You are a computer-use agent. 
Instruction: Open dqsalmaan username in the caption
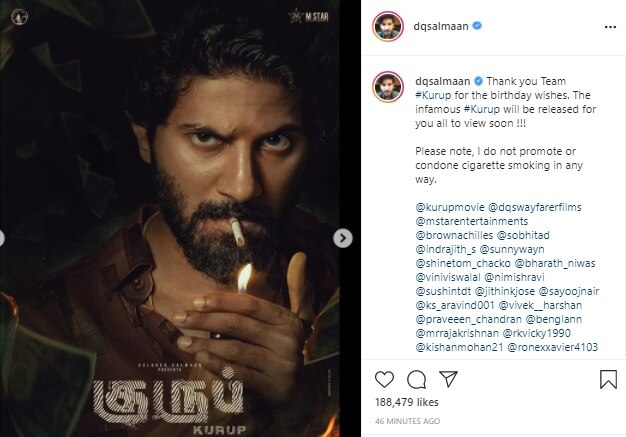[x=440, y=78]
